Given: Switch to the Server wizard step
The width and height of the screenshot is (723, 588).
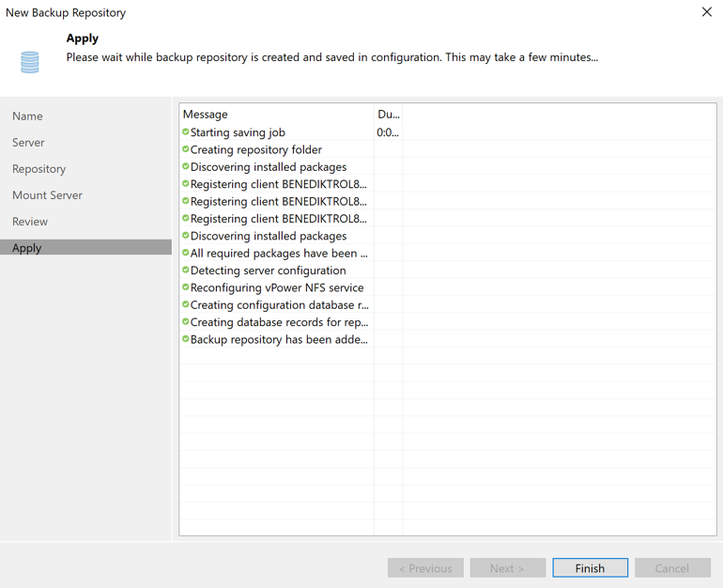Looking at the screenshot, I should coord(28,143).
